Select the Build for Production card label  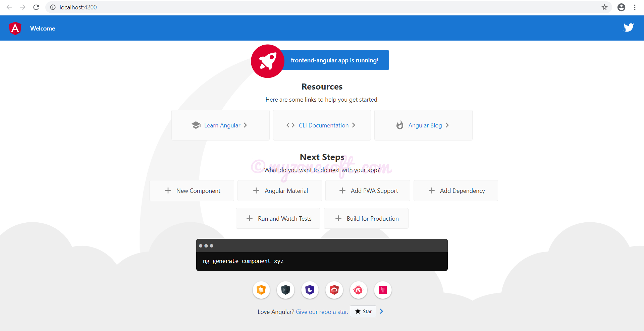(373, 218)
